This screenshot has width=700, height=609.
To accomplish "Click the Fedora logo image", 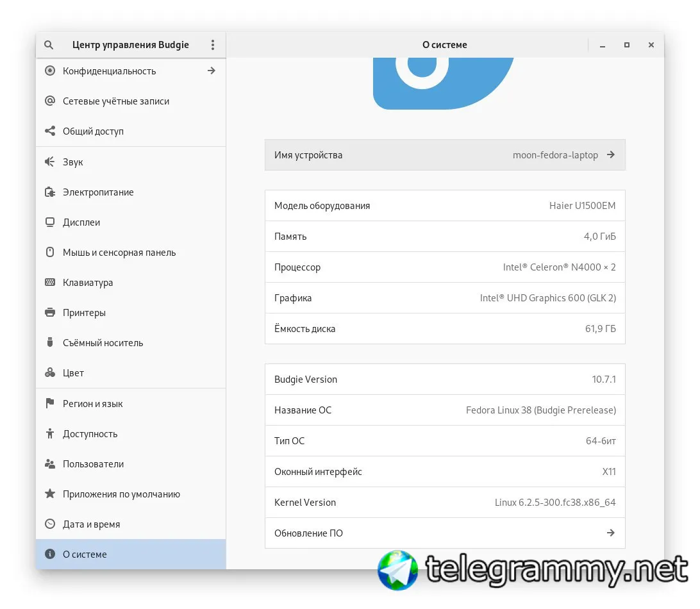I will (444, 83).
